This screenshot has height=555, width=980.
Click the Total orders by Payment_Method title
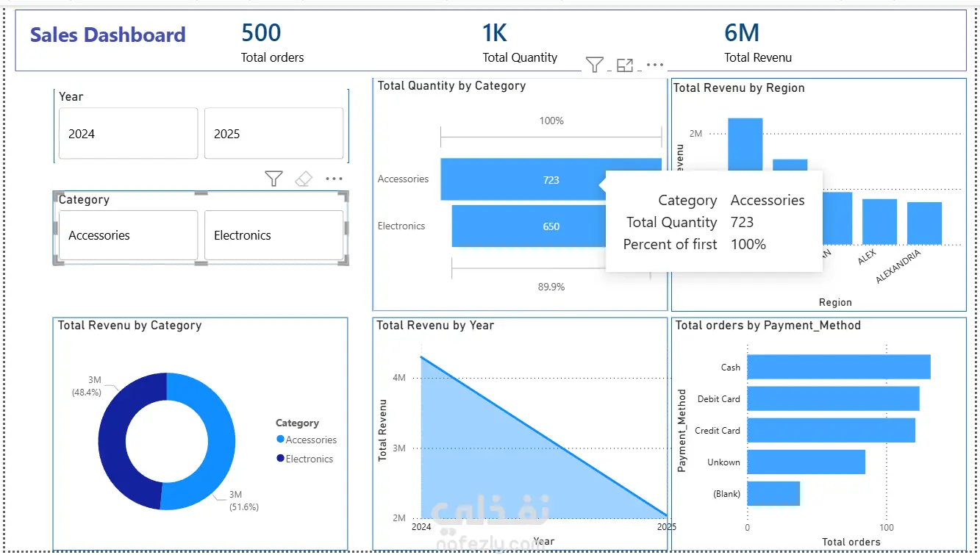click(768, 326)
